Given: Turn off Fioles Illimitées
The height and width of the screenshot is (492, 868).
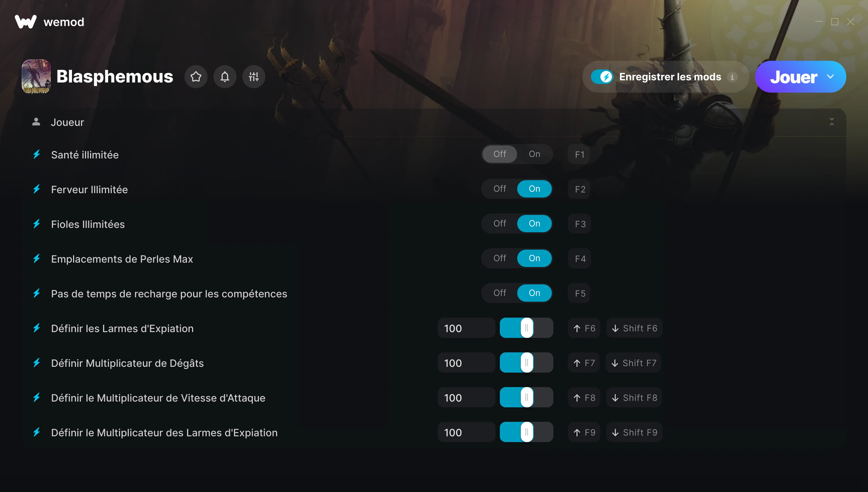Looking at the screenshot, I should pyautogui.click(x=500, y=224).
